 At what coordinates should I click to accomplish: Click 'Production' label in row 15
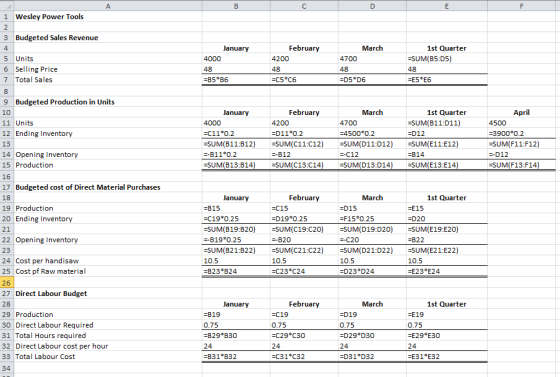point(34,165)
